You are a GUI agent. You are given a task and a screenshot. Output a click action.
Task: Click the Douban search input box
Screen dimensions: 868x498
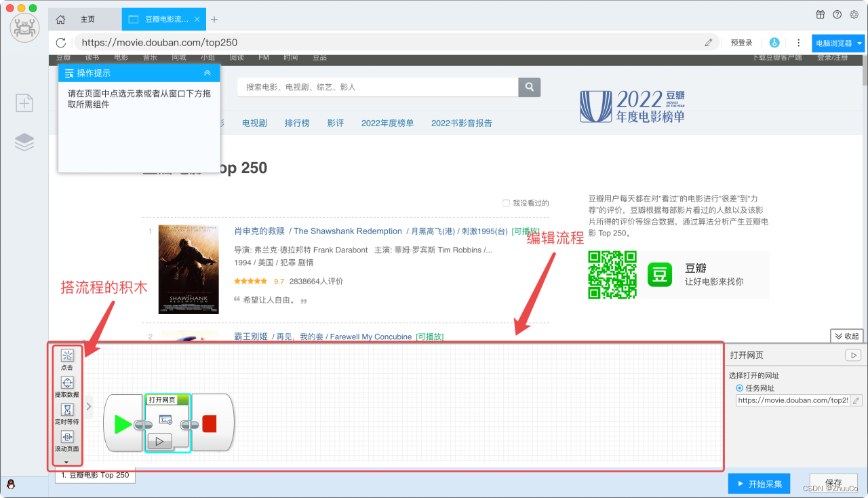(x=378, y=87)
